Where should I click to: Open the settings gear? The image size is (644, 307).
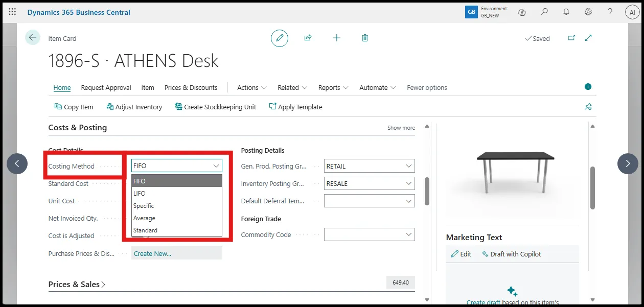tap(588, 12)
